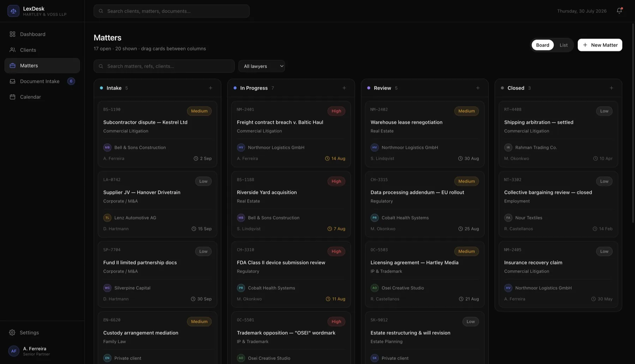This screenshot has width=635, height=364.
Task: Open Supplier JV — Hanover Drivetrain card
Action: click(157, 204)
